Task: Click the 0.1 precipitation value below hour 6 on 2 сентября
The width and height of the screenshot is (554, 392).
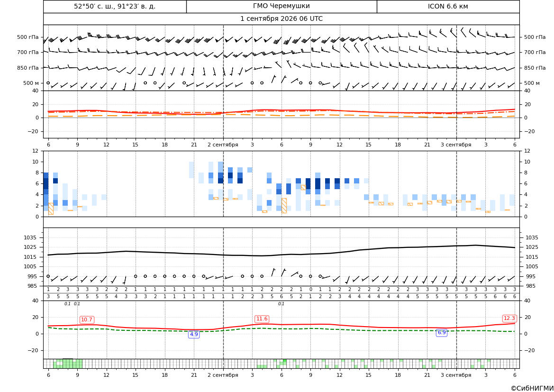Action: click(x=281, y=304)
